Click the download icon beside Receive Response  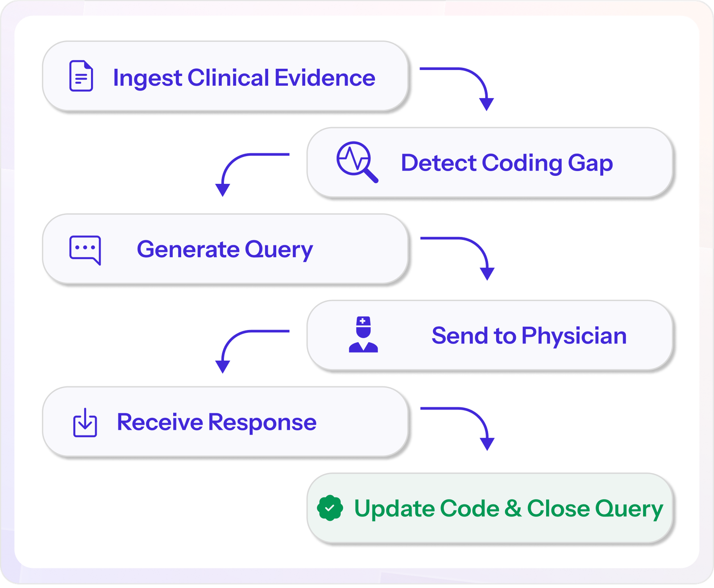pos(85,422)
